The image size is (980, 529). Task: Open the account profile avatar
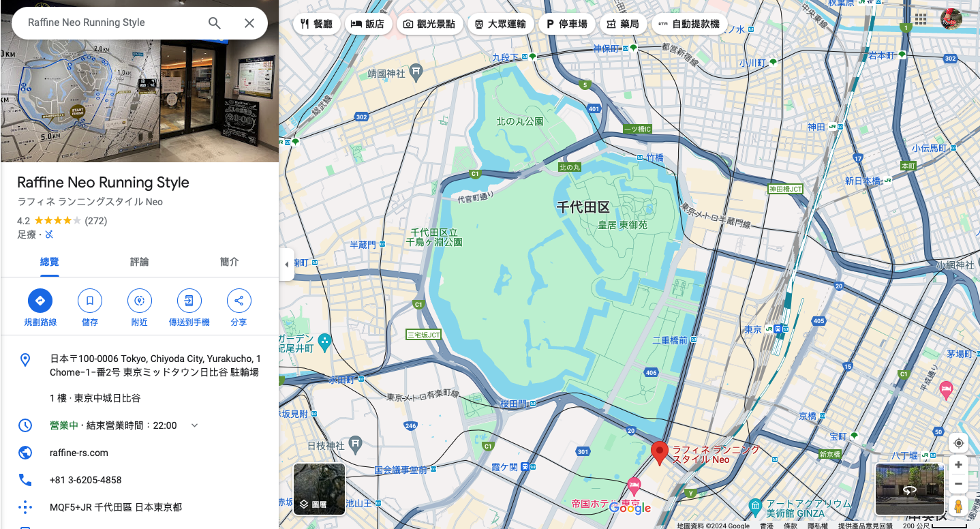pos(951,18)
